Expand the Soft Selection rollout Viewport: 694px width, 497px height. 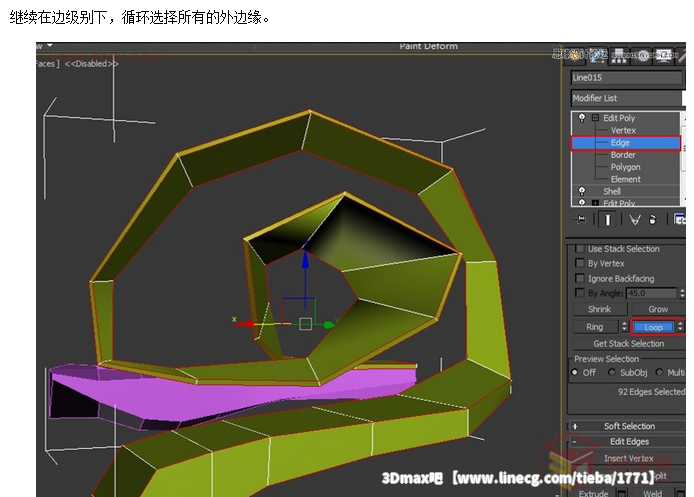pyautogui.click(x=629, y=426)
